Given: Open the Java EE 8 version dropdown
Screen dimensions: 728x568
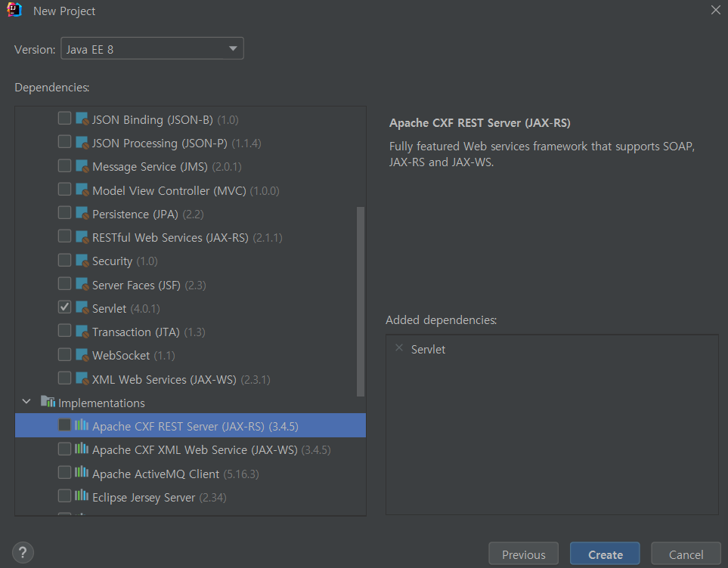Looking at the screenshot, I should (x=152, y=48).
